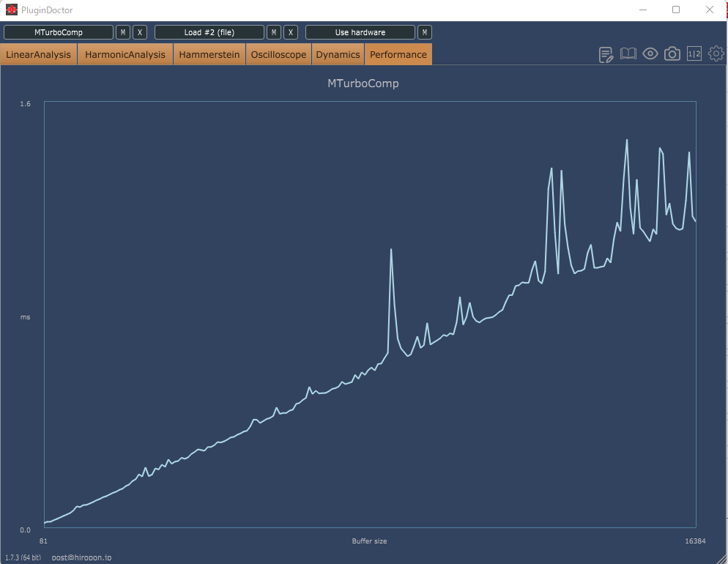This screenshot has height=564, width=728.
Task: Close the PluginDoctor window
Action: pos(710,10)
